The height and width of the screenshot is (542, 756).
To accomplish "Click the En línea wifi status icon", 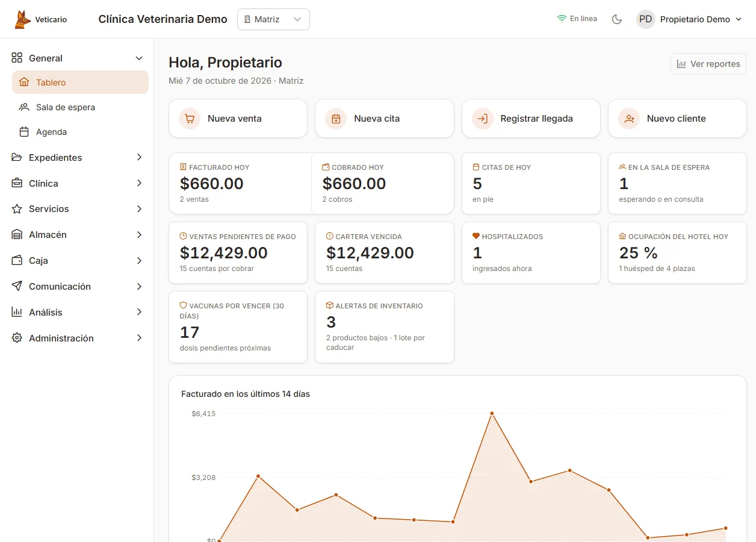I will (x=562, y=19).
